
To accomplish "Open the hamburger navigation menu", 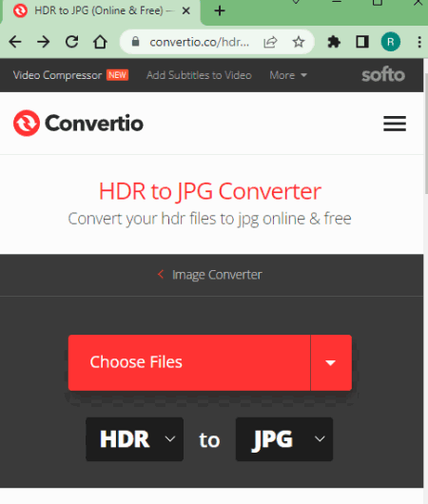I will pyautogui.click(x=395, y=124).
